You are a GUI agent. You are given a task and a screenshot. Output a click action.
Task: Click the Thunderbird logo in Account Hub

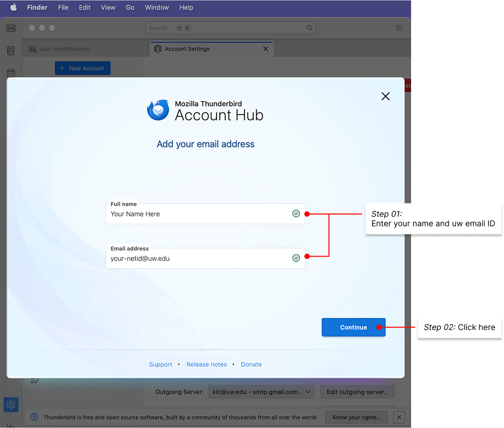tap(158, 109)
